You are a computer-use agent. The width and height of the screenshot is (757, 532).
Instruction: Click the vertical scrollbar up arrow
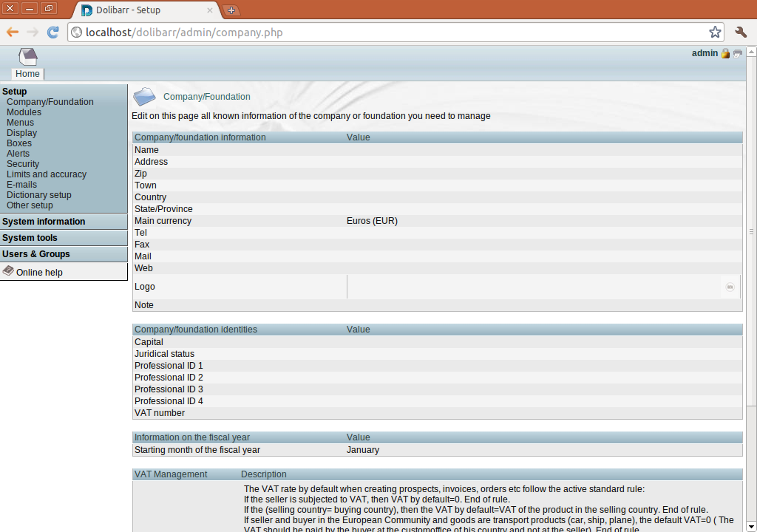tap(751, 52)
